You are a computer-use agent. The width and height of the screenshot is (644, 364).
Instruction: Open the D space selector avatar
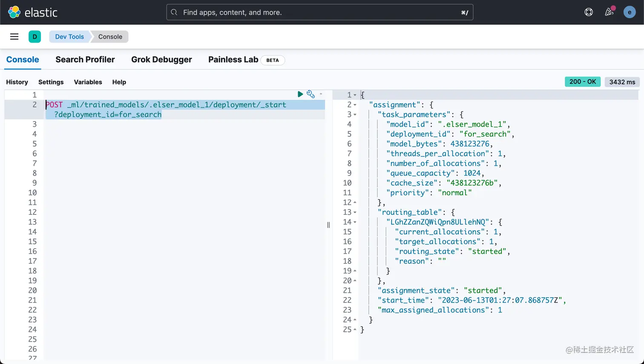click(34, 37)
